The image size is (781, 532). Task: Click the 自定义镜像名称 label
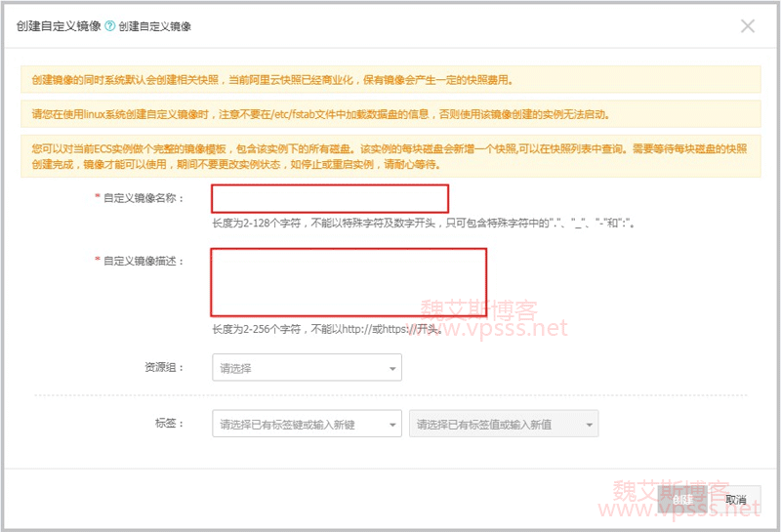pos(144,198)
